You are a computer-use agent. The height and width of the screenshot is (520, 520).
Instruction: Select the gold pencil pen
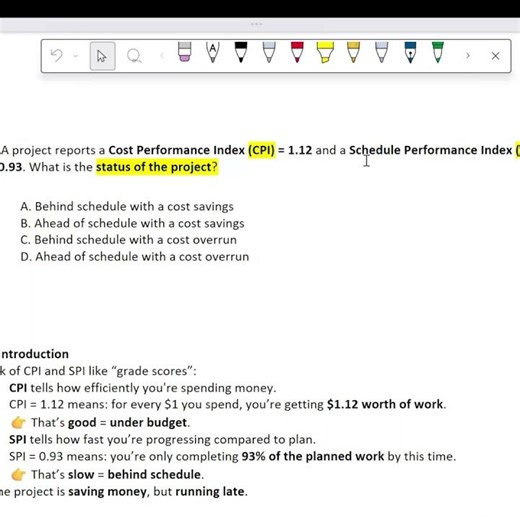click(353, 52)
